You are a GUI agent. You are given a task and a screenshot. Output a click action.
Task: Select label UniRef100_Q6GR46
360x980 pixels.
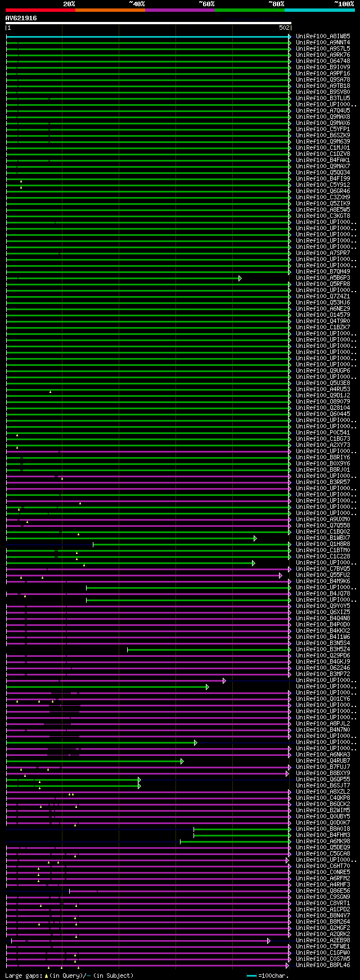coord(323,191)
